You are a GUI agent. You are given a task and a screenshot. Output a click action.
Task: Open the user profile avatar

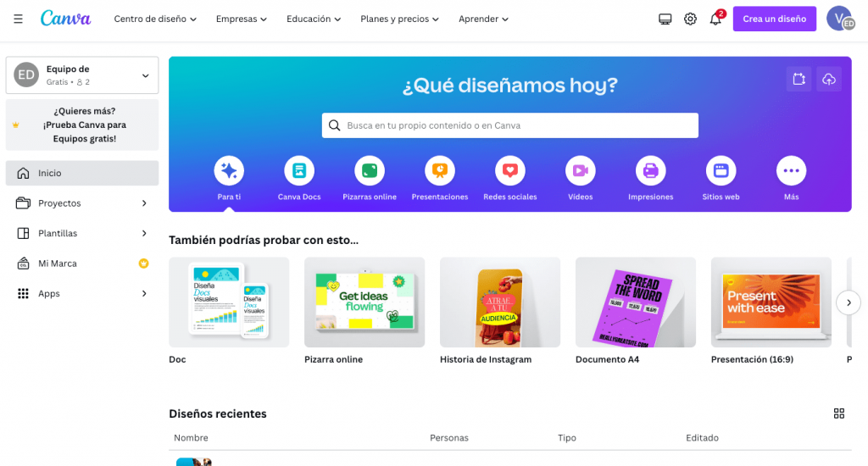pyautogui.click(x=840, y=19)
